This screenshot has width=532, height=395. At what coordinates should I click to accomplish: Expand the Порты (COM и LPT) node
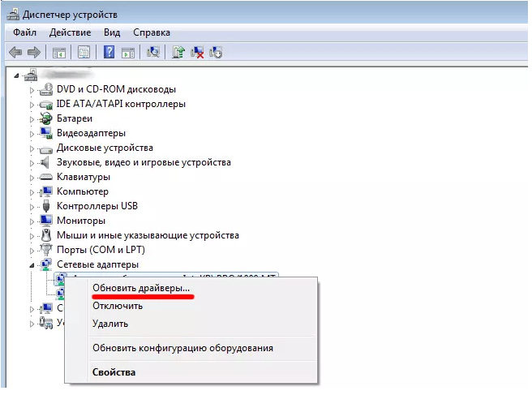[x=32, y=251]
